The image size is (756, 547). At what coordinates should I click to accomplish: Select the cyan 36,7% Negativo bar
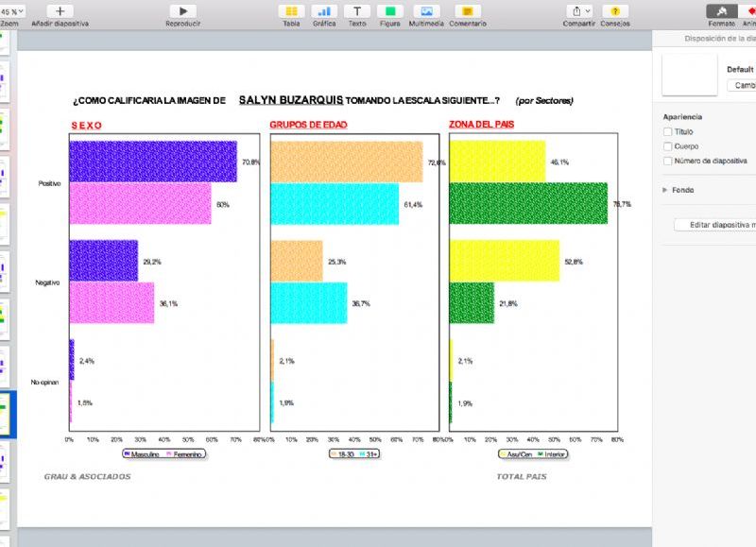tap(309, 302)
